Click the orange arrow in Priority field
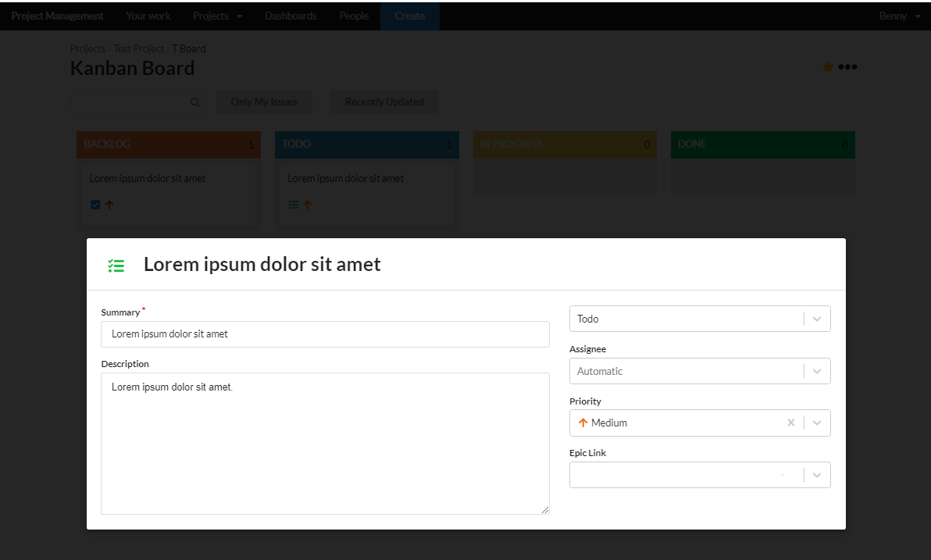The height and width of the screenshot is (560, 931). (x=583, y=423)
